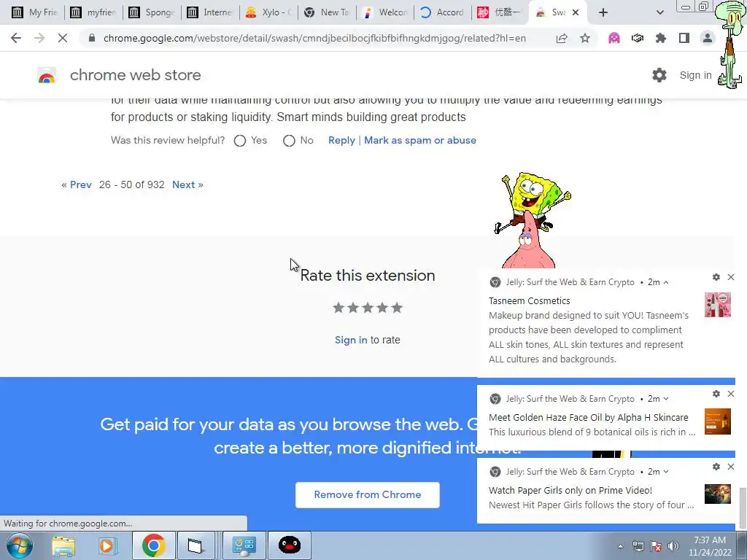This screenshot has width=747, height=560.
Task: Close the active Swash tab
Action: coord(576,12)
